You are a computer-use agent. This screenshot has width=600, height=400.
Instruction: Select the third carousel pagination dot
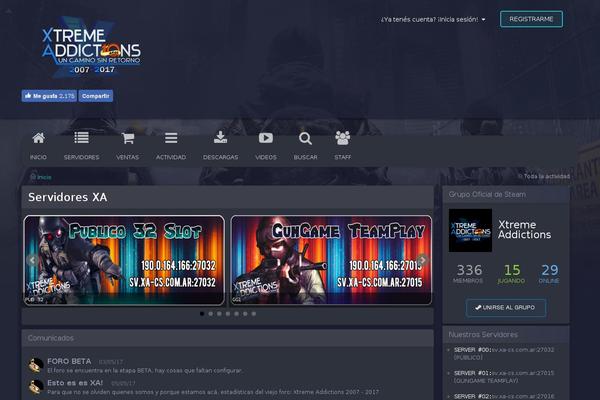(219, 313)
